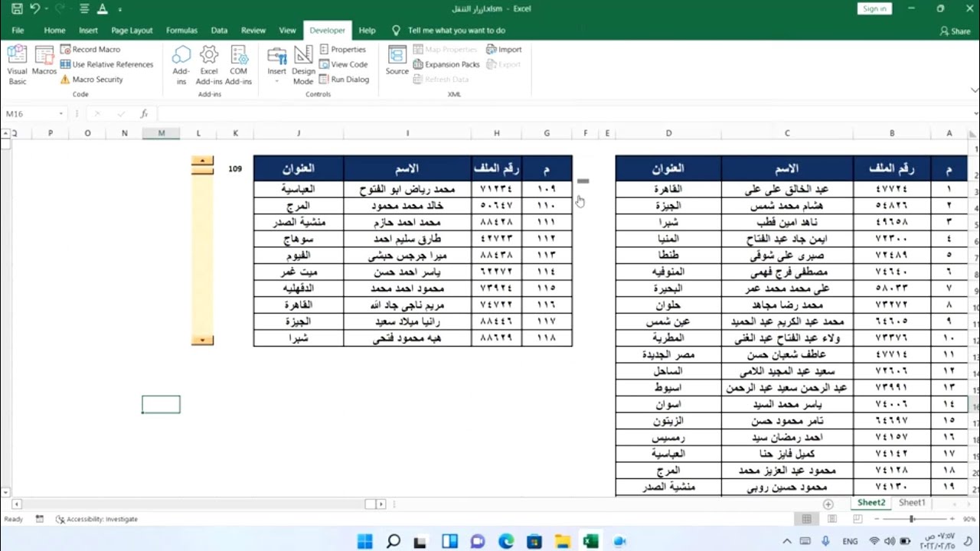Viewport: 980px width, 551px height.
Task: Open the File menu
Action: point(18,31)
